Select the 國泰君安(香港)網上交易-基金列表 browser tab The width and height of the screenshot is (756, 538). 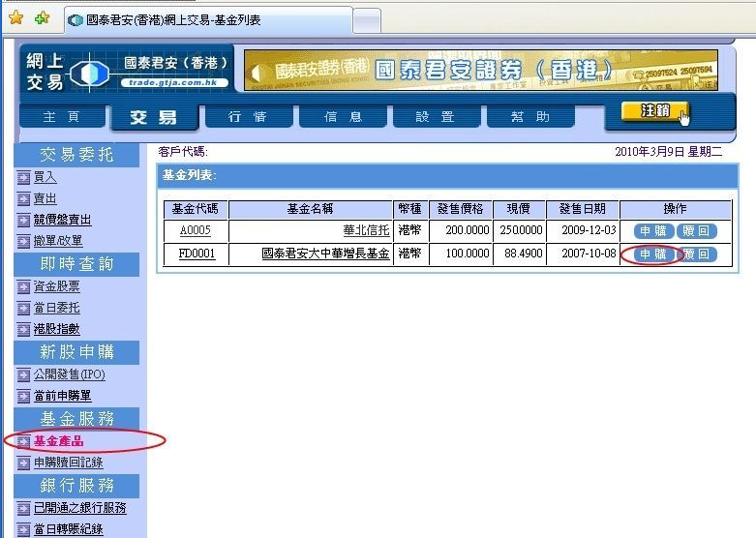208,20
